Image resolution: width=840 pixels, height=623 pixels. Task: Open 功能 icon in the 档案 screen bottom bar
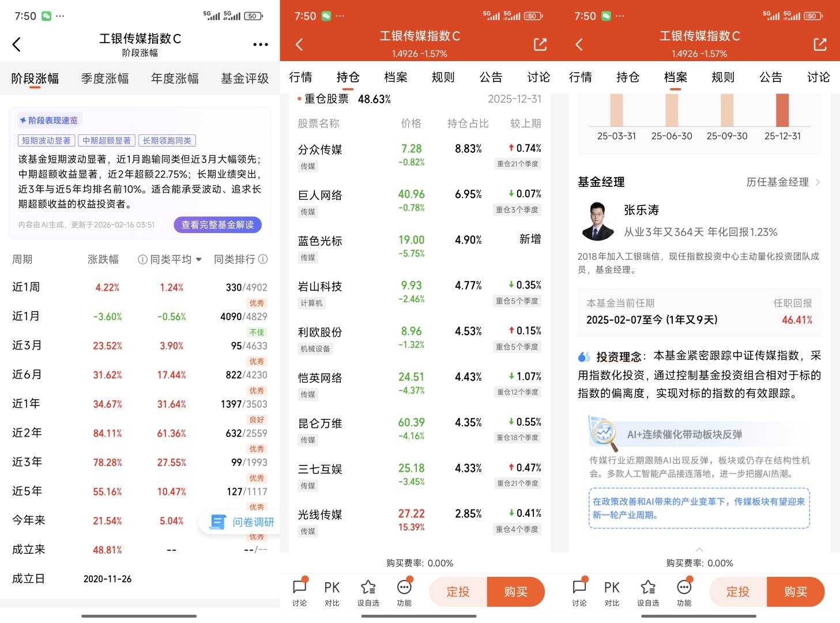(684, 592)
